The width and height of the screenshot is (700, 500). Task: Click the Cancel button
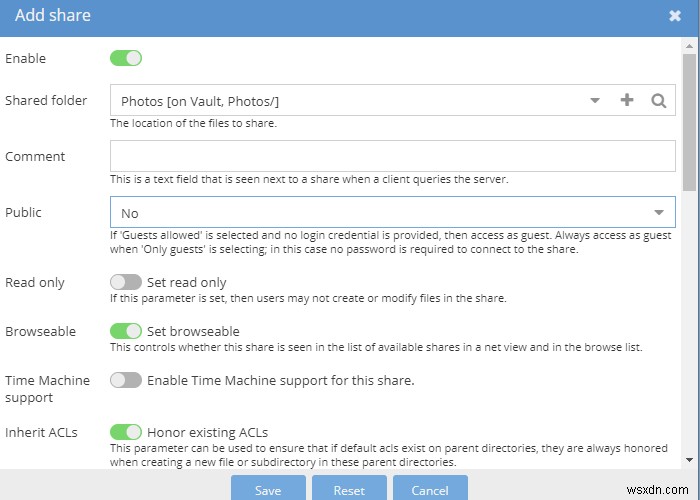[x=429, y=490]
